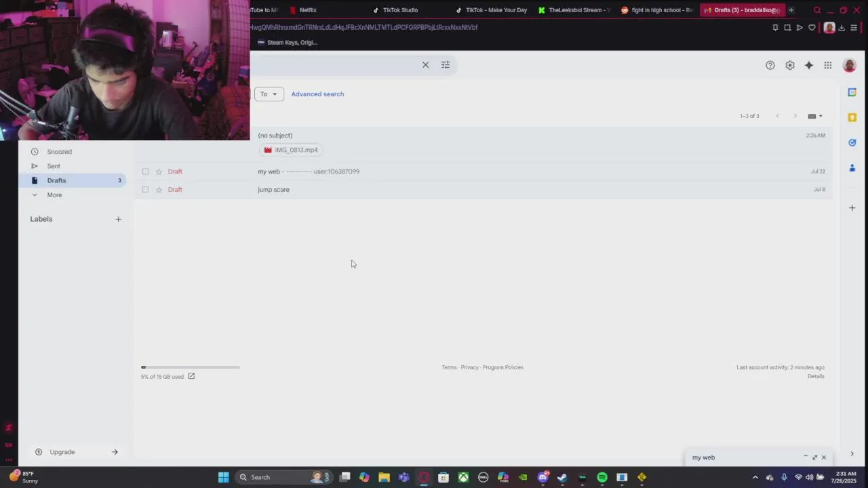
Task: Open Google Calendar side panel icon
Action: tap(852, 92)
